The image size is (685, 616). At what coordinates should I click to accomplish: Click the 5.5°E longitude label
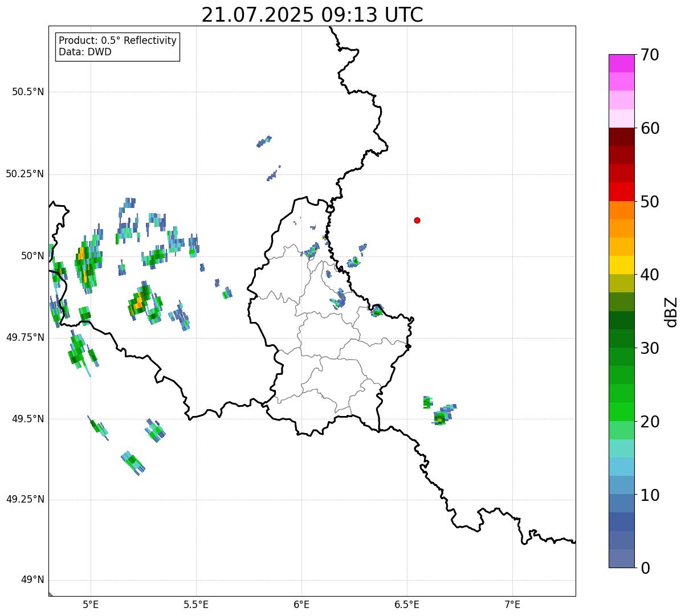coord(196,605)
